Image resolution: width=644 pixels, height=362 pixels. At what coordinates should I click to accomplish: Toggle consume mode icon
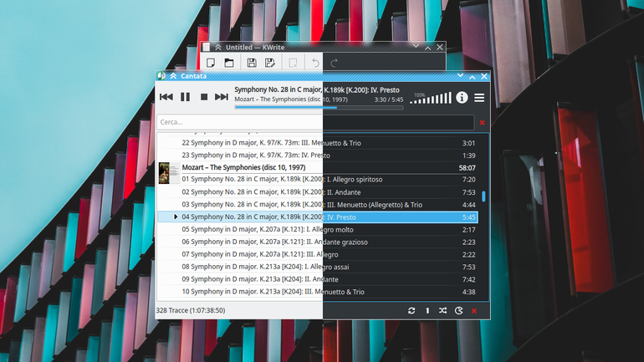click(459, 311)
